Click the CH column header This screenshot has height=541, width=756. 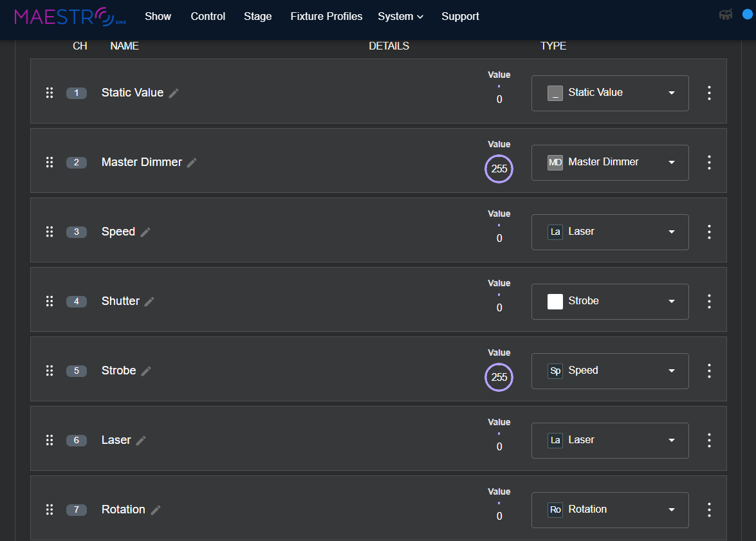[x=80, y=46]
